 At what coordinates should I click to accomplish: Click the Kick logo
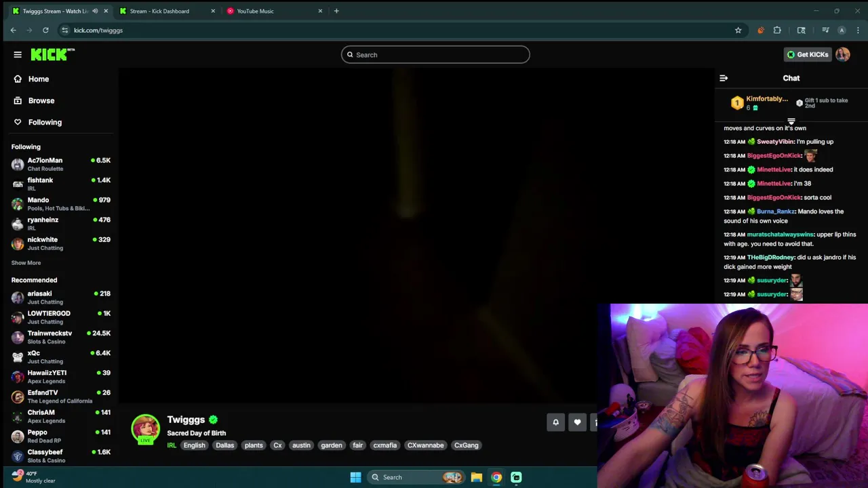52,55
